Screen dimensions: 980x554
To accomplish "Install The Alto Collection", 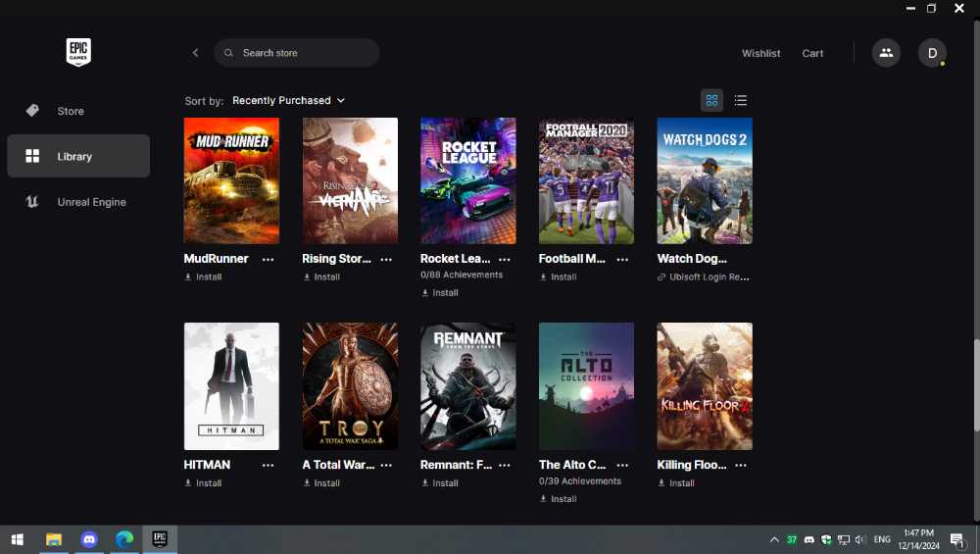I will [x=558, y=499].
